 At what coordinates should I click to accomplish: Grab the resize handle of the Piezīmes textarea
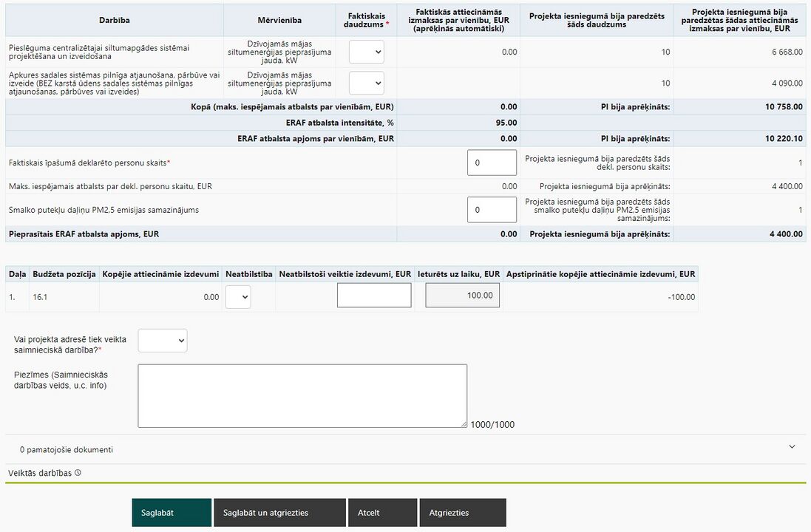point(464,424)
